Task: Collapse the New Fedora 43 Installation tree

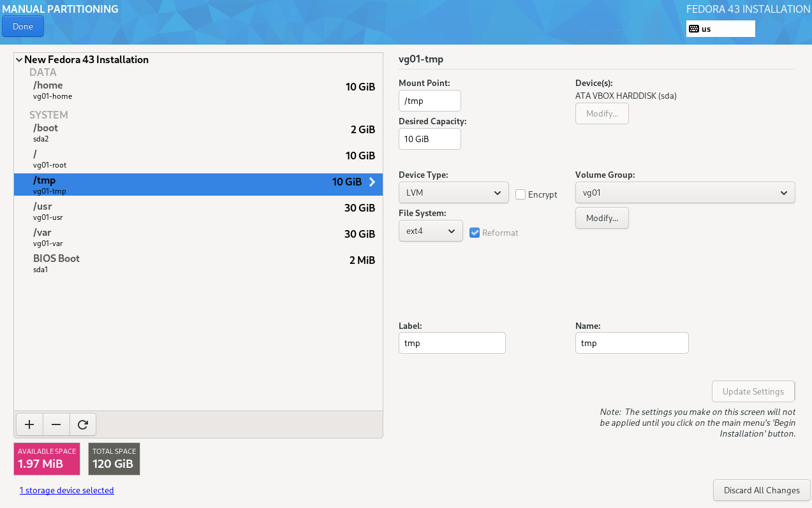Action: point(19,60)
